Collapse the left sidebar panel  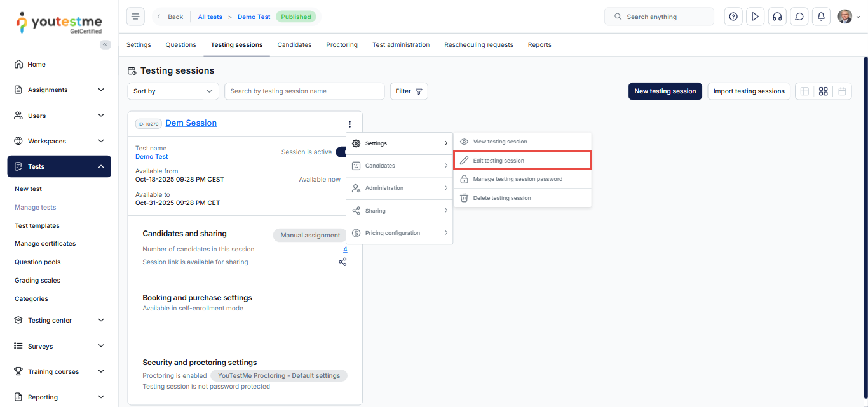(105, 44)
